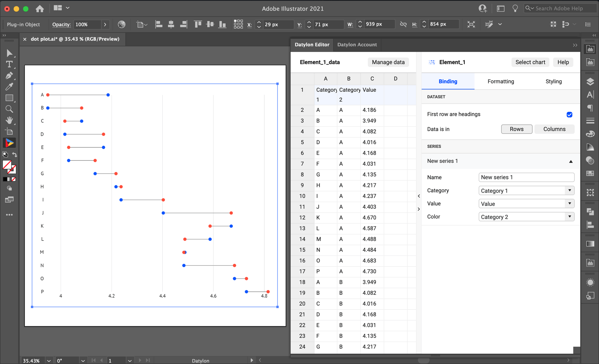Select Rows as the data orientation
The image size is (599, 364).
pos(516,129)
